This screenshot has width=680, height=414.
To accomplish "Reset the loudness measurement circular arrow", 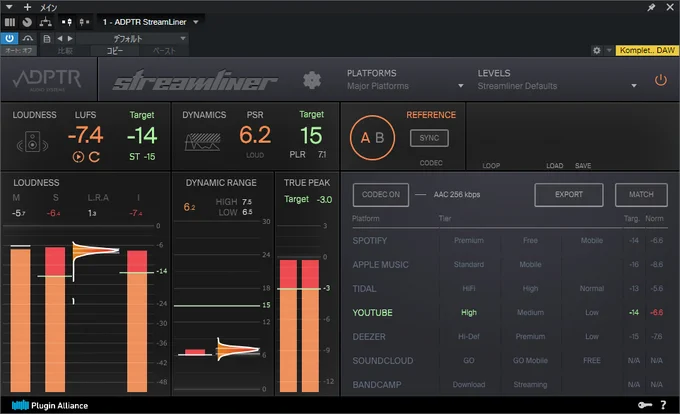I will point(94,157).
